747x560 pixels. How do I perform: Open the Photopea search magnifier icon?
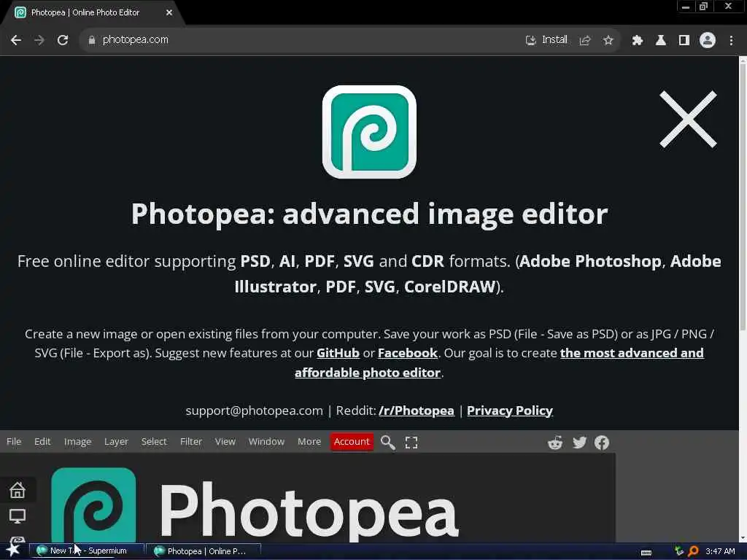(388, 443)
